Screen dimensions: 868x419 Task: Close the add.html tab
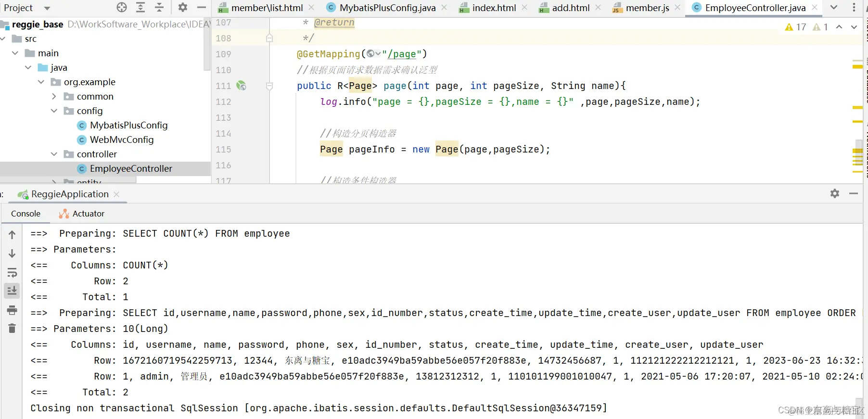click(x=598, y=8)
